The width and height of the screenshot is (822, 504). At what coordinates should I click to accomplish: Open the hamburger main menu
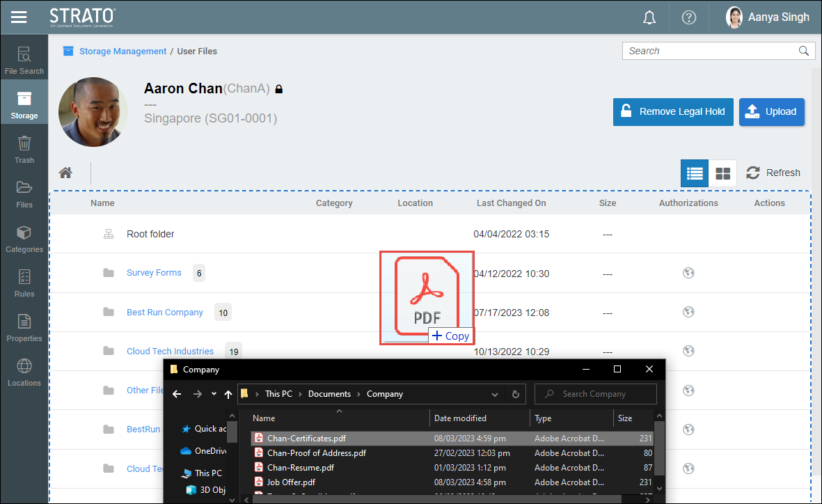19,17
